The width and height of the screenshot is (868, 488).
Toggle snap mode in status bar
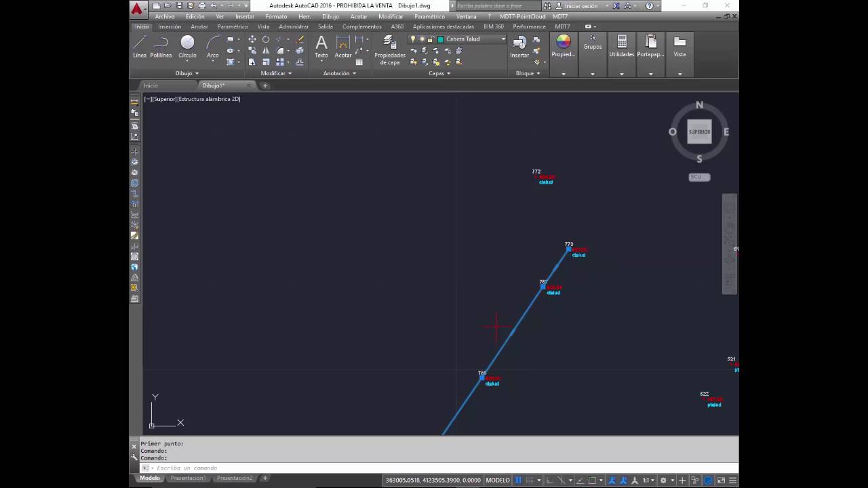coord(530,480)
